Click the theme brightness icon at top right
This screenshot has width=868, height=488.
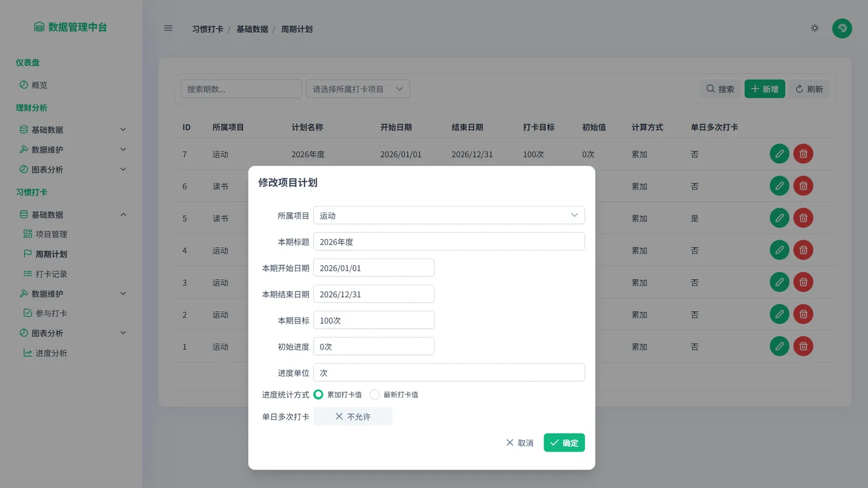point(814,28)
